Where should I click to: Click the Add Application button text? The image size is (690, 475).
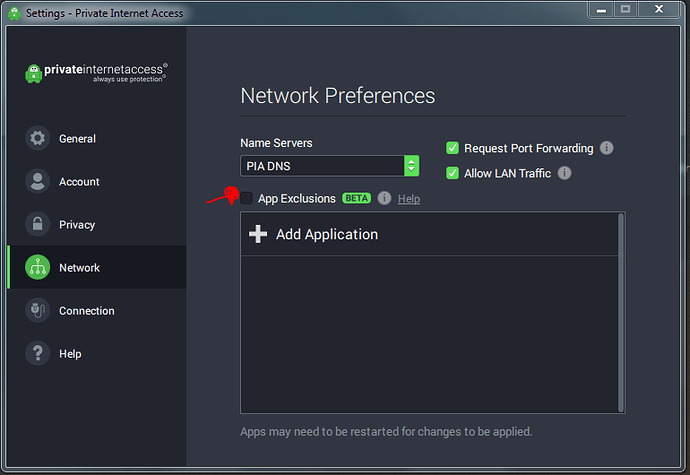pyautogui.click(x=327, y=234)
